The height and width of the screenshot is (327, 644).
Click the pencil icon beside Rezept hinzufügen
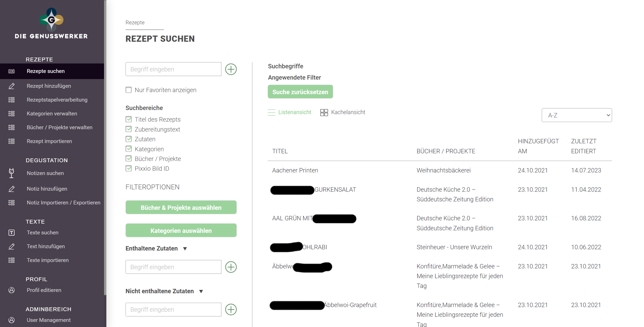pyautogui.click(x=12, y=86)
